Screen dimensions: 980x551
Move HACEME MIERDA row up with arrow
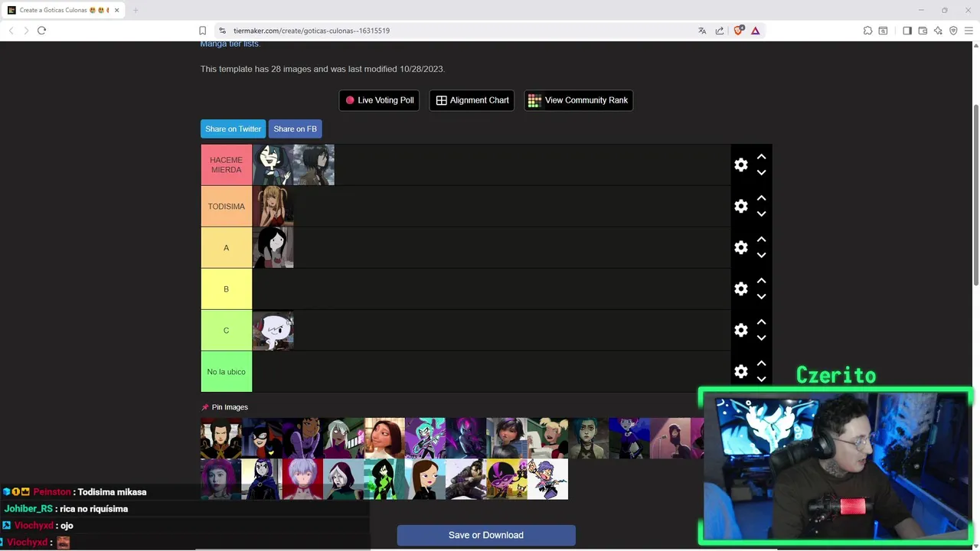[761, 156]
